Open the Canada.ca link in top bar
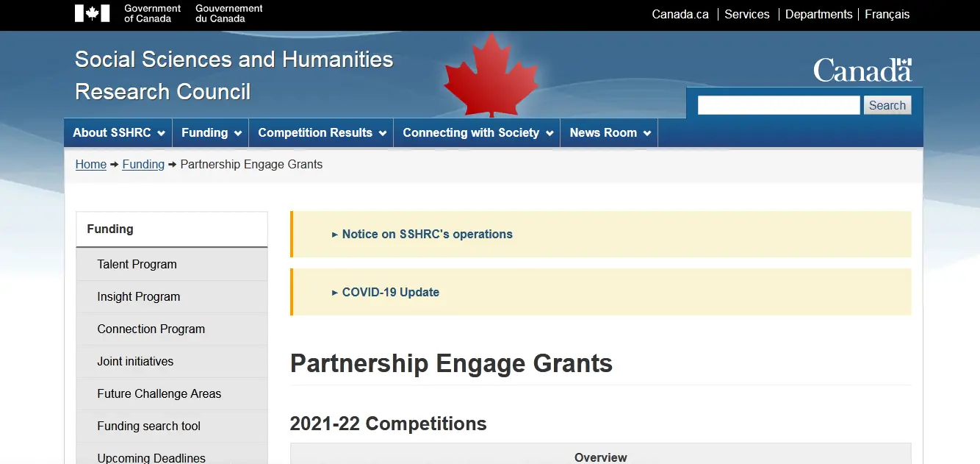Screen dimensions: 980x464 680,15
